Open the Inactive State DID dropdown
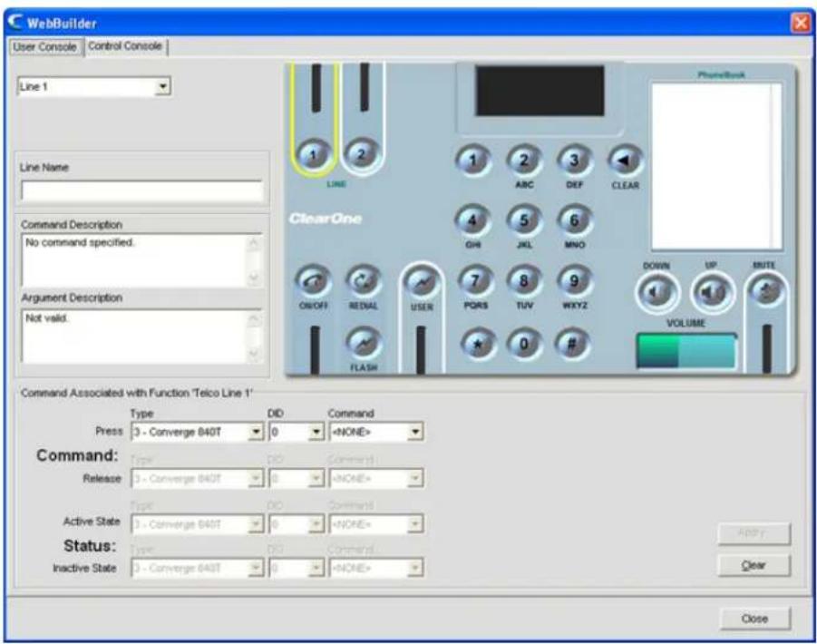 [x=316, y=568]
